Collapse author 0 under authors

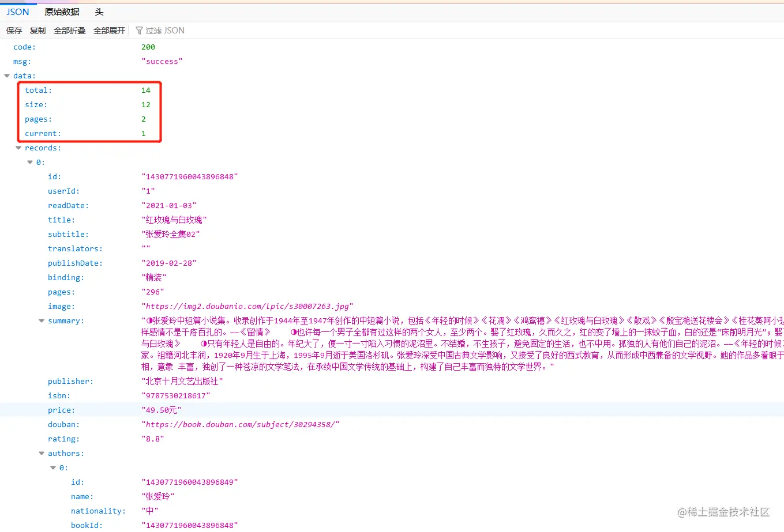tap(53, 468)
